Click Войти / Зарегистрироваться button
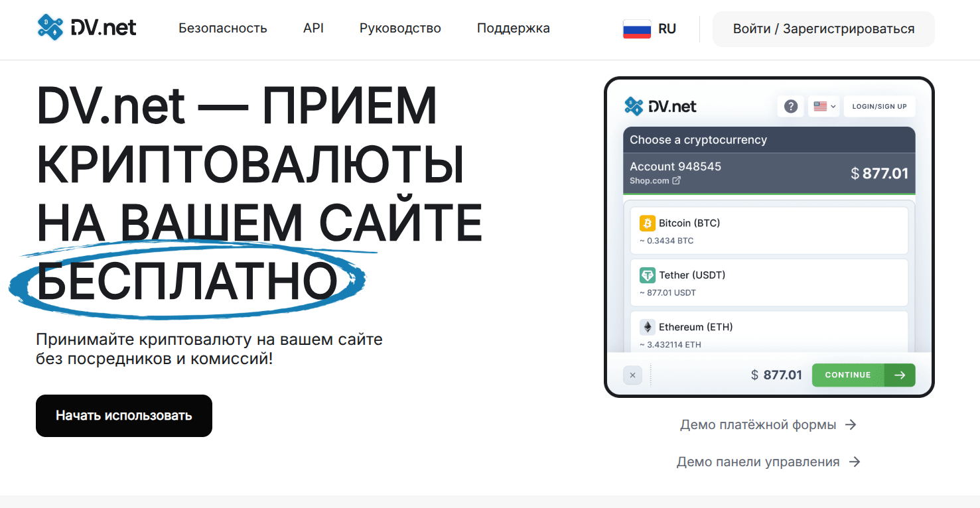Screen dimensions: 980x508 click(823, 29)
